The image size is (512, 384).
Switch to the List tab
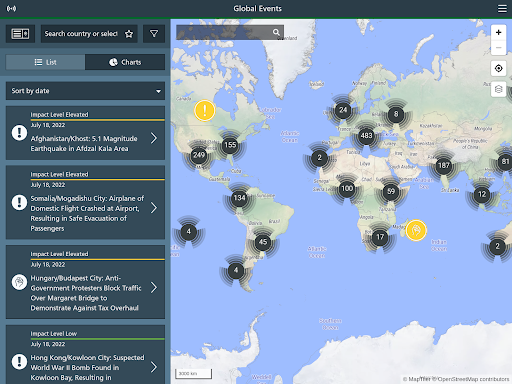pyautogui.click(x=46, y=62)
